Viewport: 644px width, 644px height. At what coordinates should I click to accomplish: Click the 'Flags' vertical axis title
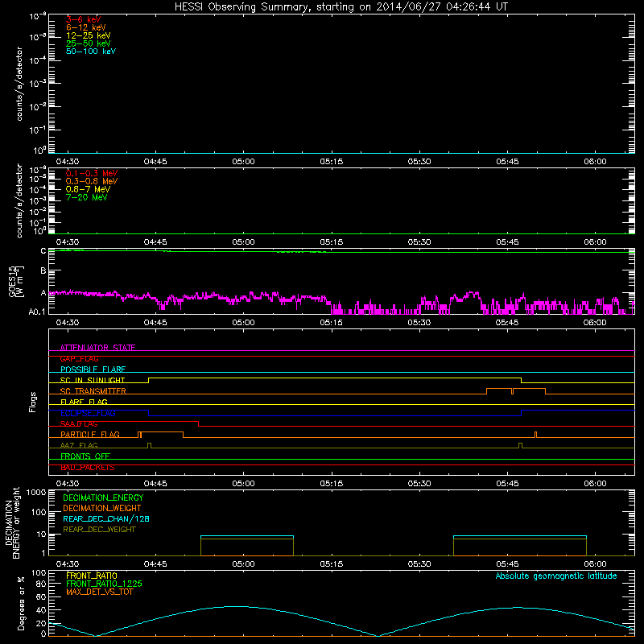tap(32, 402)
